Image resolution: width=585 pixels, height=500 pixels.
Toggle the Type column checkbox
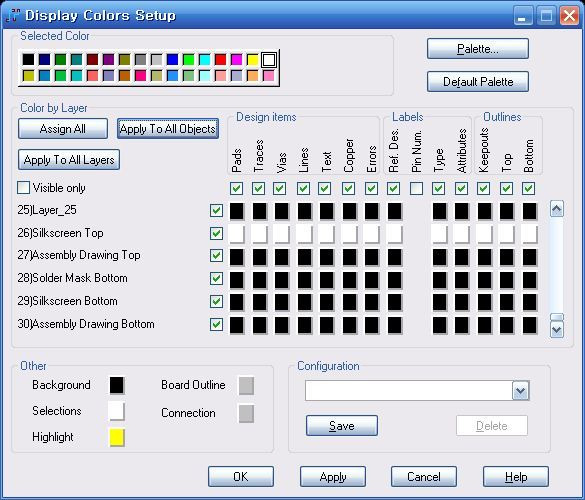tap(439, 188)
